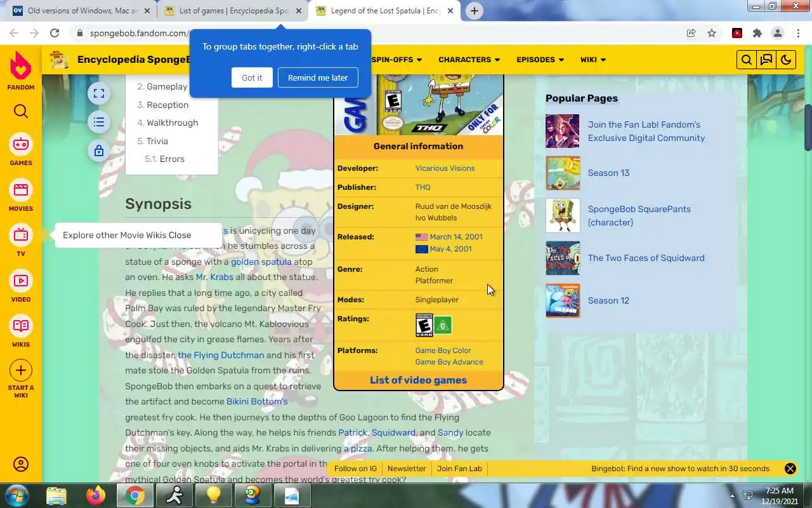Image resolution: width=812 pixels, height=508 pixels.
Task: Open the Games section icon
Action: pos(21,144)
